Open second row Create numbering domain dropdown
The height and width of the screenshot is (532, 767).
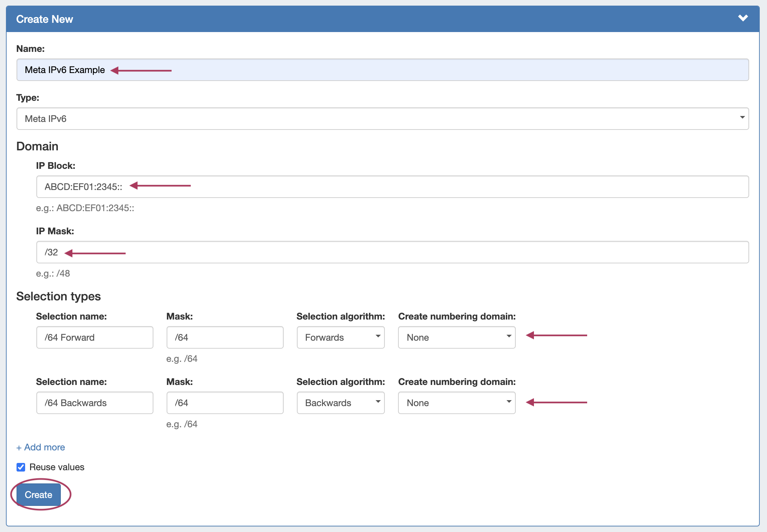click(456, 403)
